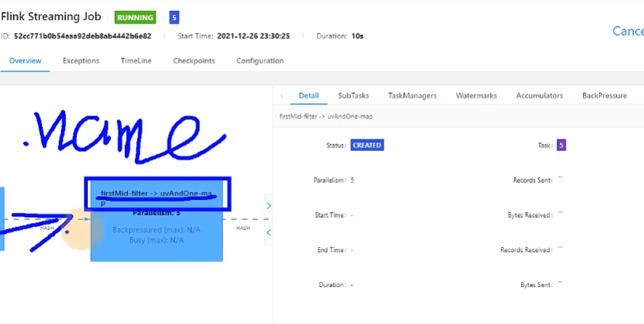Screen dimensions: 644x324
Task: Open the Accumulators tab
Action: click(539, 96)
